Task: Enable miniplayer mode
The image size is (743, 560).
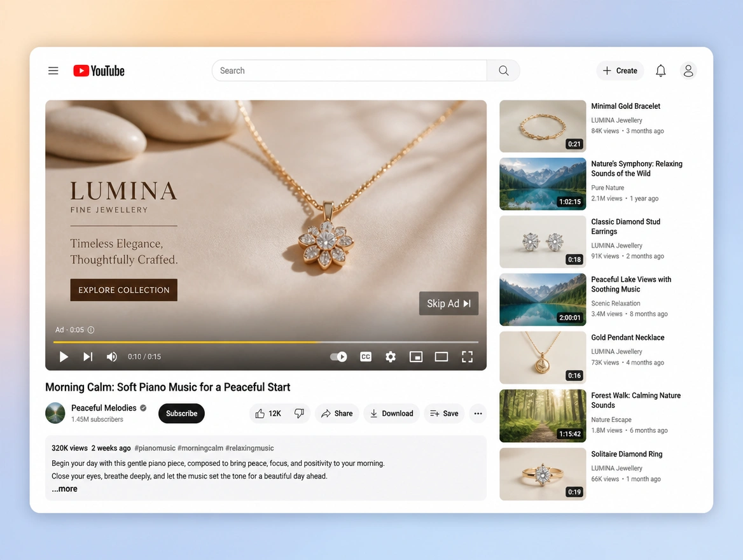Action: pyautogui.click(x=416, y=356)
